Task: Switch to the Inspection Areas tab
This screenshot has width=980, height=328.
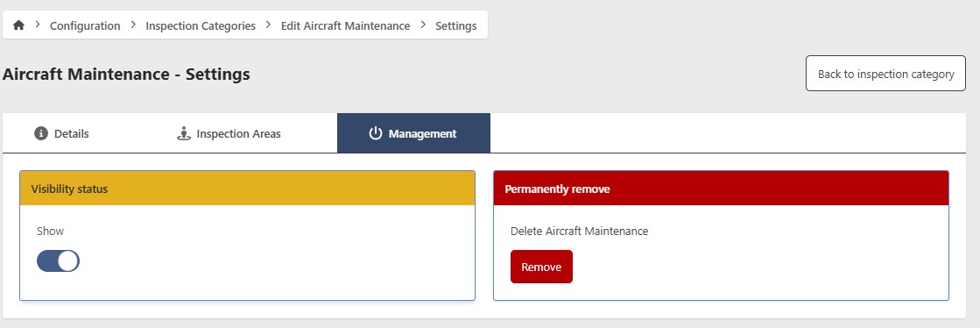Action: tap(229, 133)
